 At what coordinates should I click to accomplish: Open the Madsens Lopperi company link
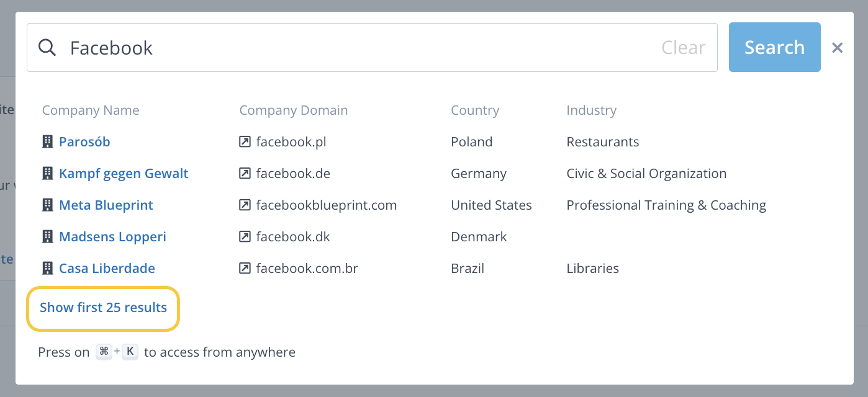point(112,237)
